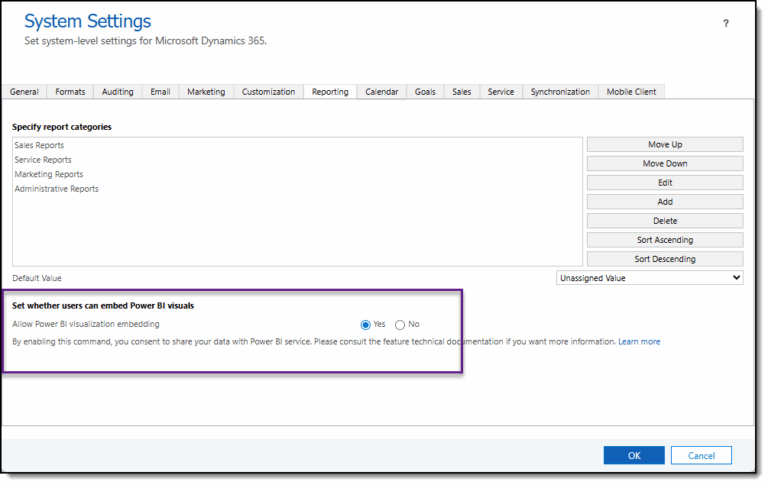Click the Edit category button
768x485 pixels.
665,183
